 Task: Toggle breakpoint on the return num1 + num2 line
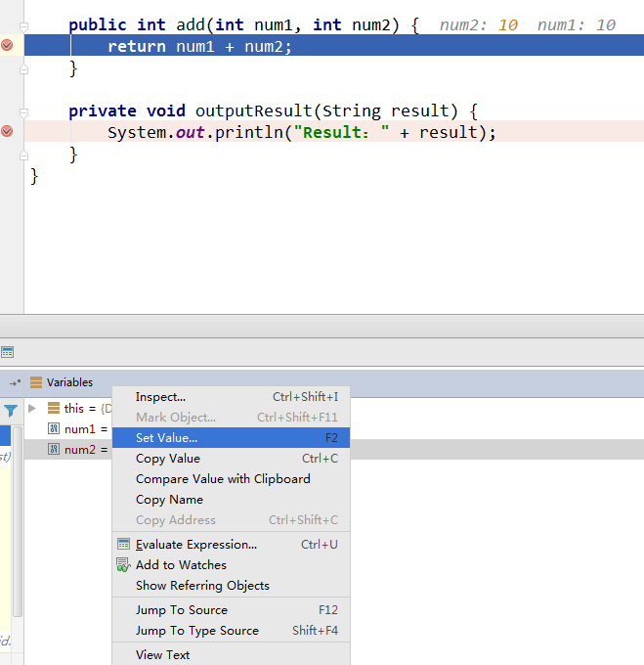point(7,45)
